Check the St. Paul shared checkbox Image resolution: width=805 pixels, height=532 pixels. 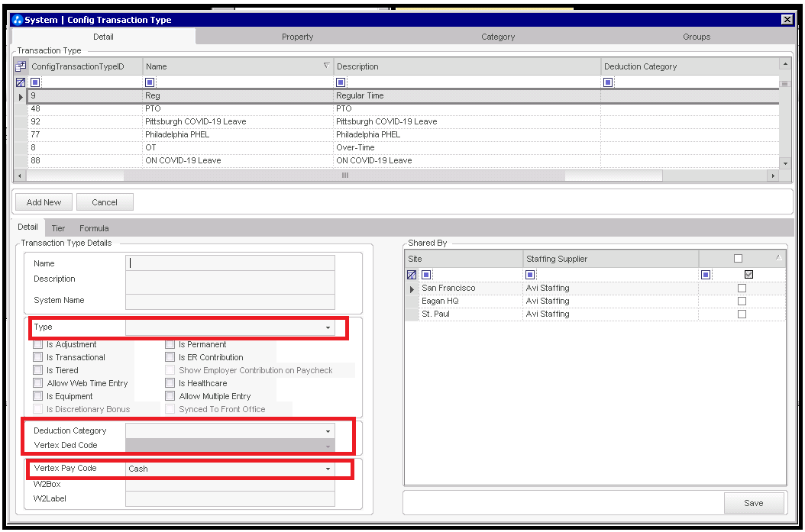742,314
